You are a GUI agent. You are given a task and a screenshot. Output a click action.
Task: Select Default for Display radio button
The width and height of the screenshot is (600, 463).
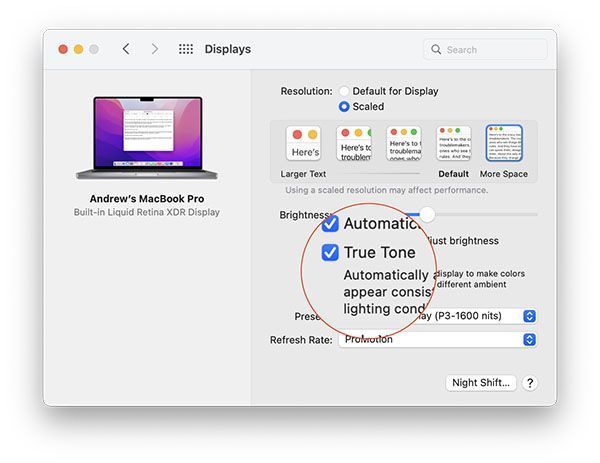tap(344, 91)
